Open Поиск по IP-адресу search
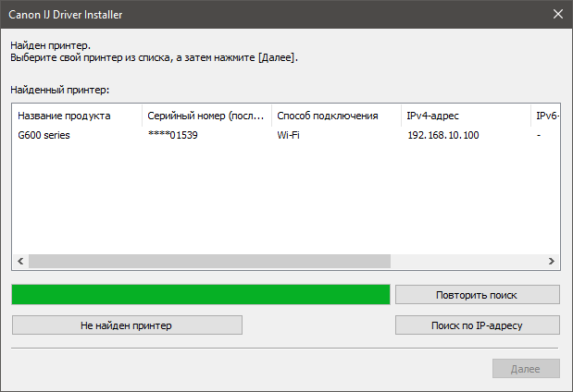The width and height of the screenshot is (573, 392). (x=478, y=325)
